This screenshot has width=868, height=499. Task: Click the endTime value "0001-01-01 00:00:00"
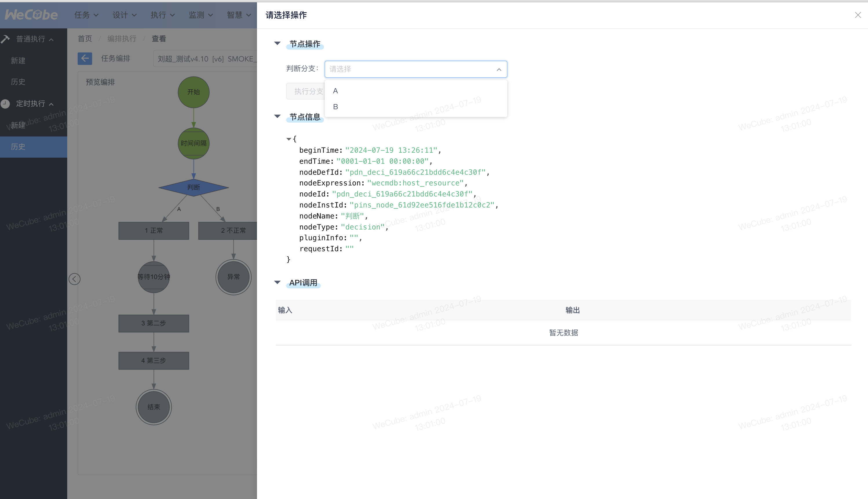pyautogui.click(x=382, y=161)
